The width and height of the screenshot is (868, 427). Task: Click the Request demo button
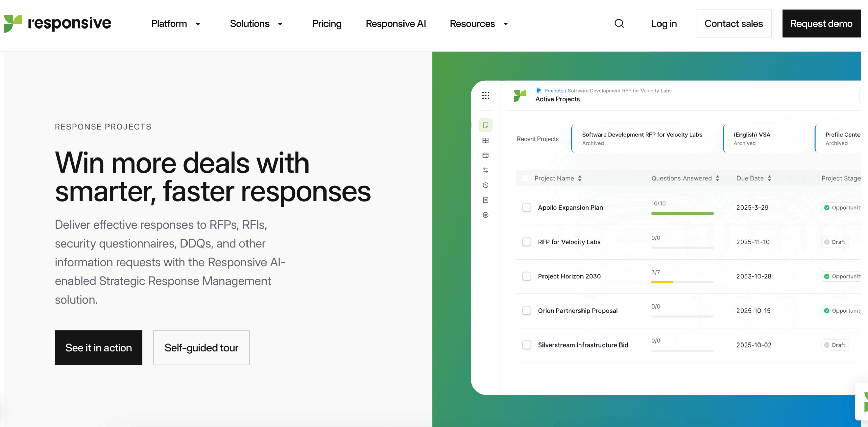(x=821, y=23)
